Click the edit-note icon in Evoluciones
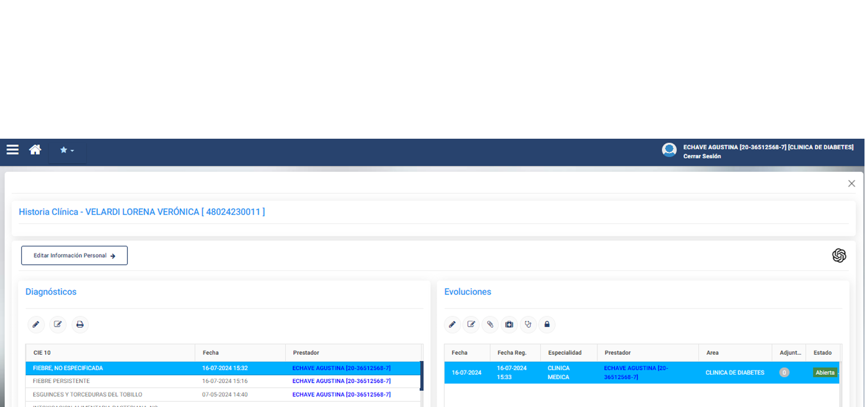This screenshot has height=407, width=868. tap(471, 325)
